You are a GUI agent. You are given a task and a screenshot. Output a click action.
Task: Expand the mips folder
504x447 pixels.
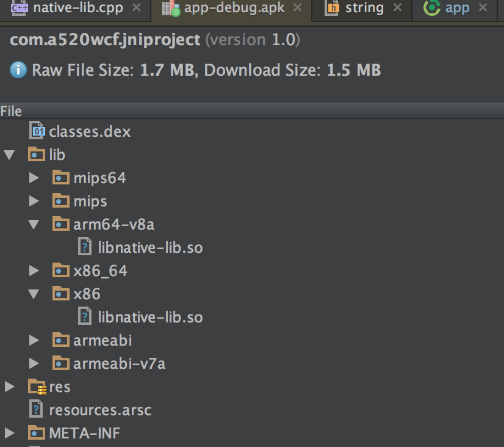[34, 201]
